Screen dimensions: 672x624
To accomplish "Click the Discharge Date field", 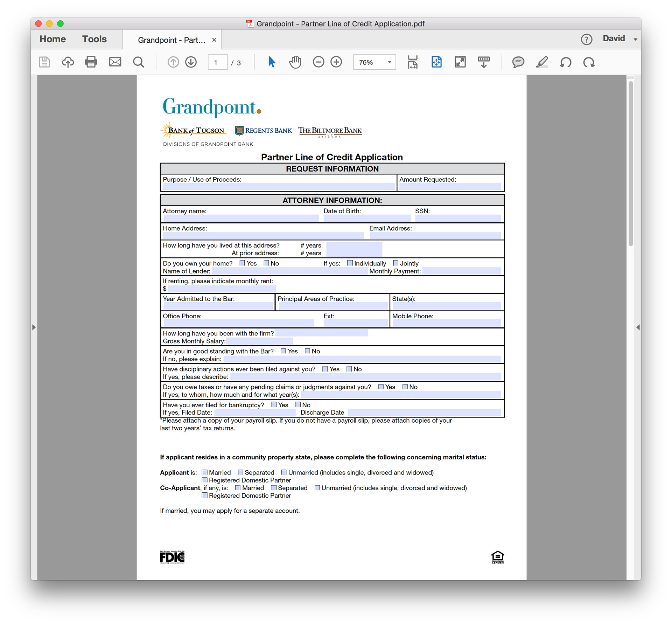I will point(424,412).
